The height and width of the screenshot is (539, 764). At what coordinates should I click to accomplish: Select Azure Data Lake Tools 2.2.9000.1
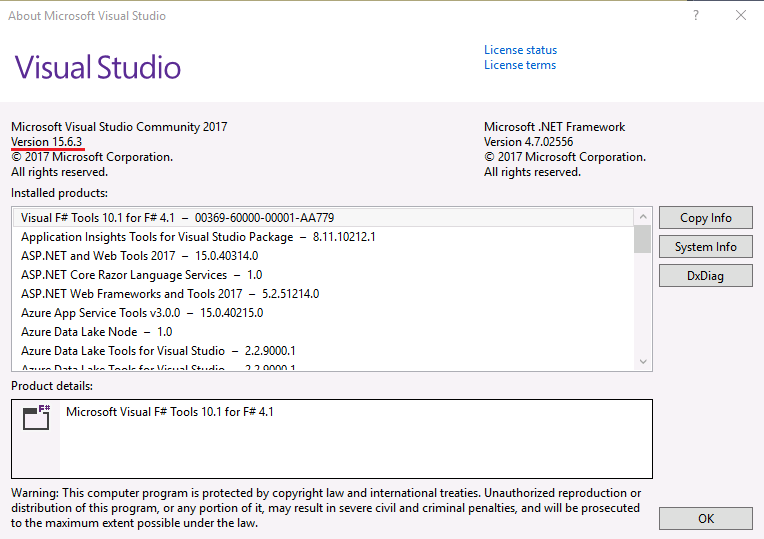coord(158,351)
